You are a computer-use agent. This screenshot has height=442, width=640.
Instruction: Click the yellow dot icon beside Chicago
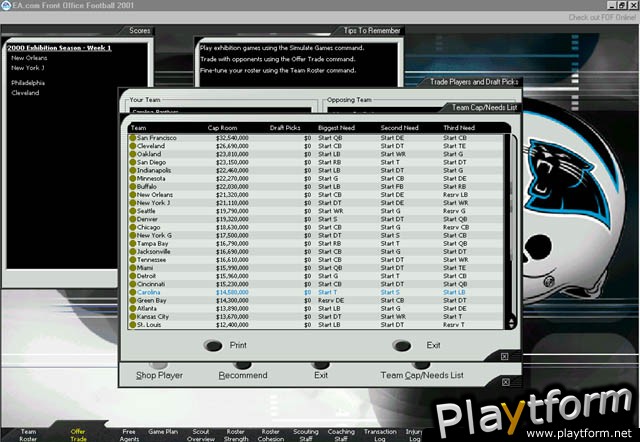tap(132, 227)
